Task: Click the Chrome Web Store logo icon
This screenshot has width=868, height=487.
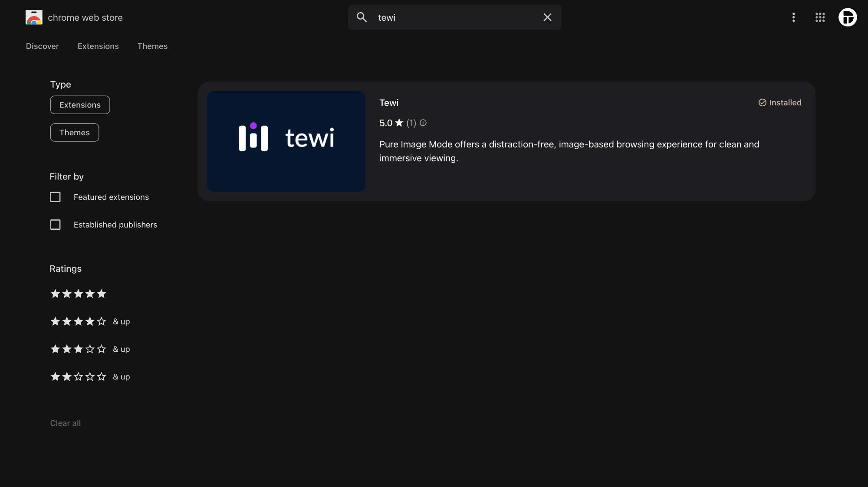Action: pos(34,17)
